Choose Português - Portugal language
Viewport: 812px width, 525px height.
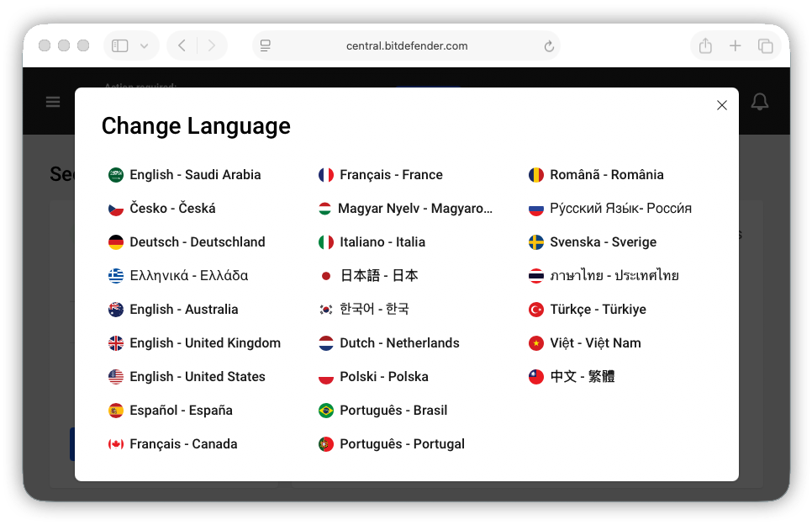pos(392,444)
